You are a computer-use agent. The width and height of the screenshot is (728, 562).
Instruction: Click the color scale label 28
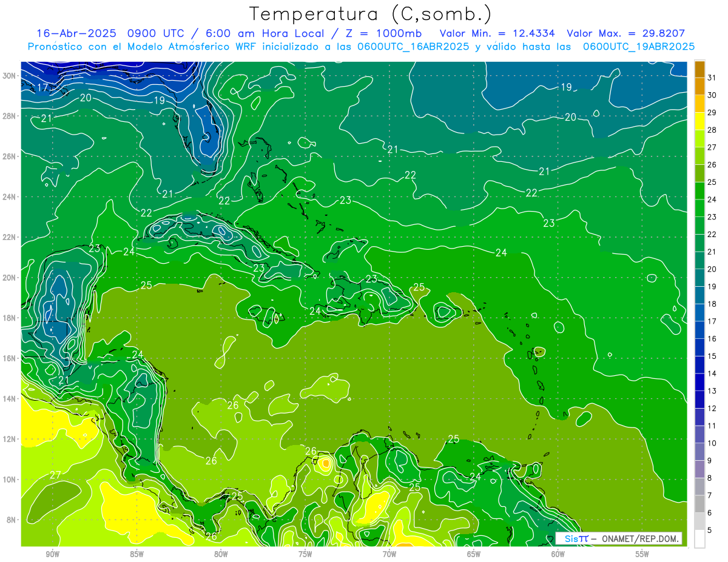712,130
